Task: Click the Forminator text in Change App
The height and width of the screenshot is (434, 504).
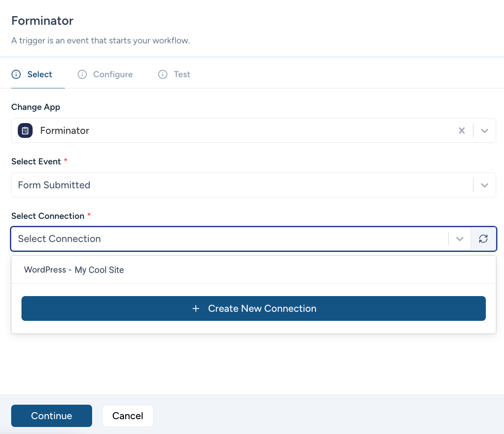Action: 65,130
